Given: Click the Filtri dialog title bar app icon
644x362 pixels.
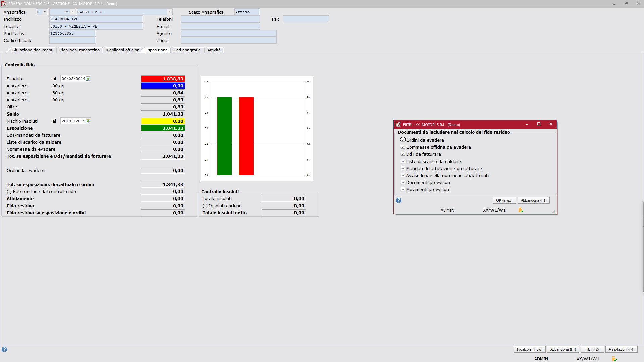Looking at the screenshot, I should pos(398,124).
